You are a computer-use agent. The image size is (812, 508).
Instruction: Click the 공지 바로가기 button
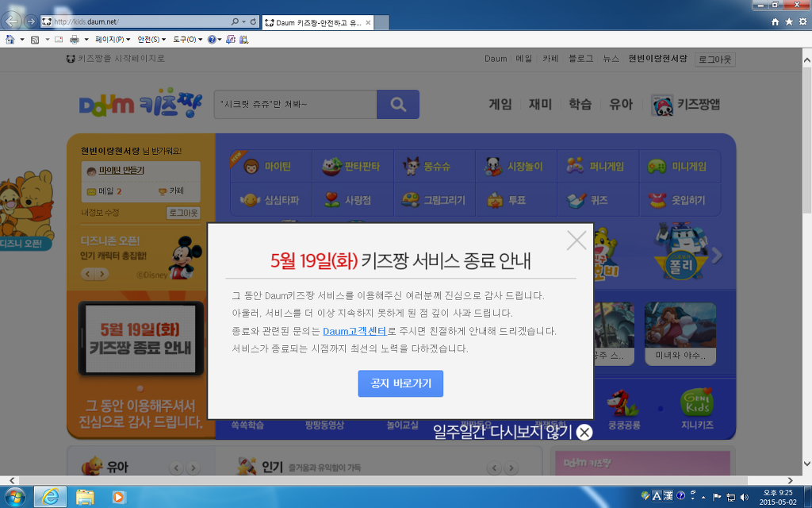(400, 383)
